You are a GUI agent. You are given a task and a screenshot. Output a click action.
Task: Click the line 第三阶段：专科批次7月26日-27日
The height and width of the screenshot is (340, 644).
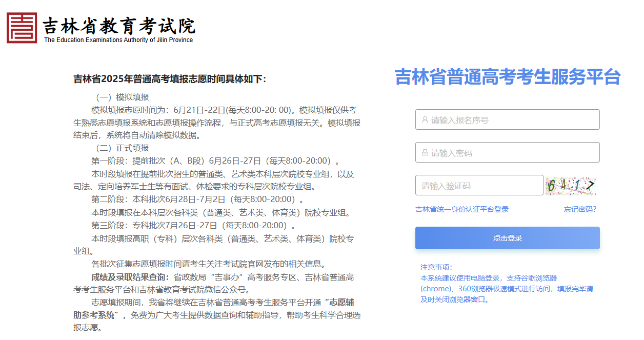pos(193,225)
